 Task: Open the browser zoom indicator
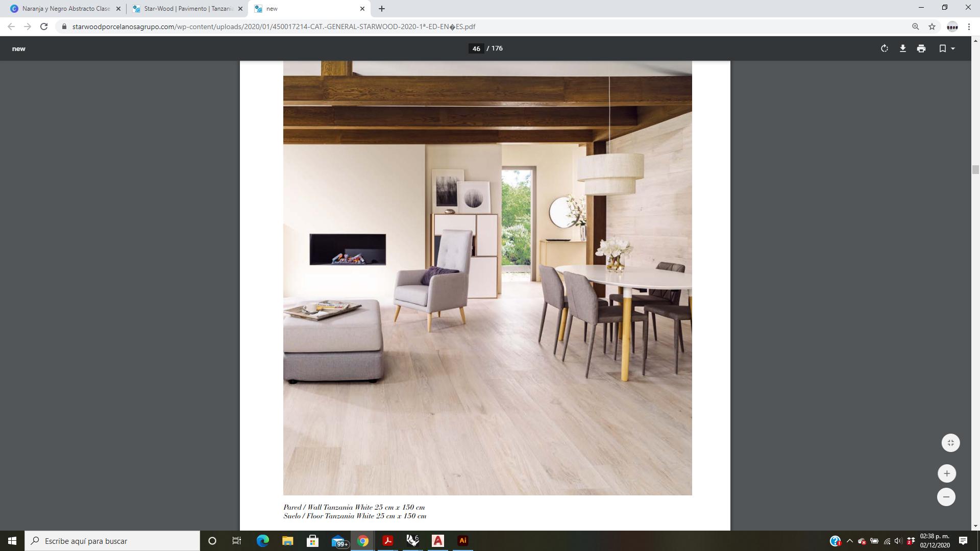pyautogui.click(x=915, y=27)
